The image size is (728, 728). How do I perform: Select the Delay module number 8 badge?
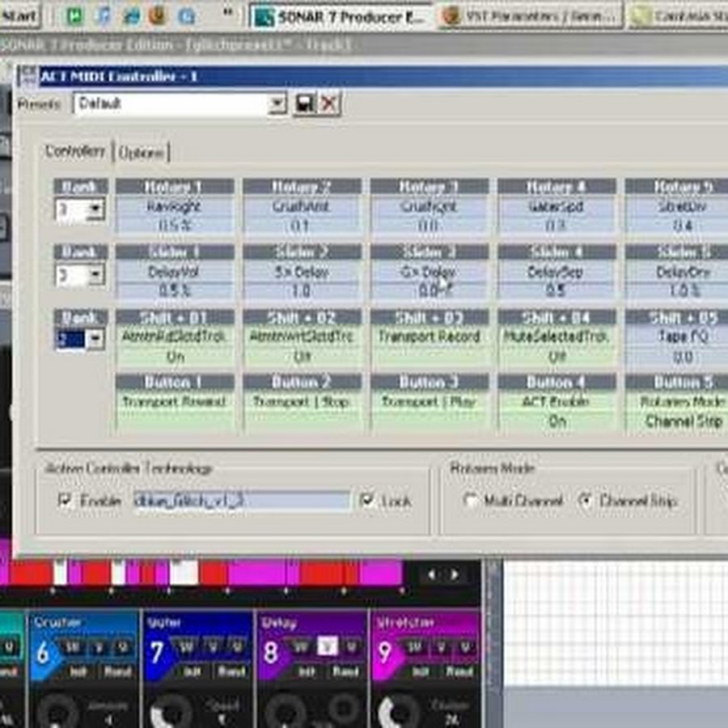coord(271,653)
